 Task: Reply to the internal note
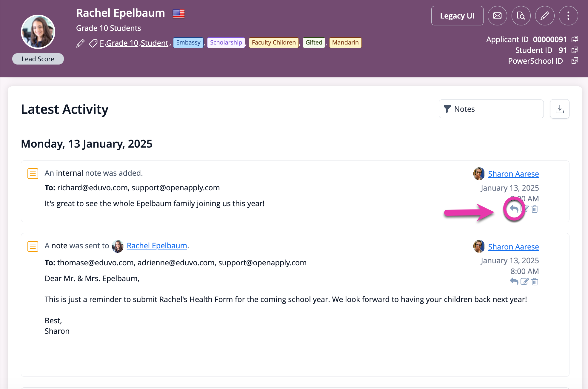(x=514, y=209)
